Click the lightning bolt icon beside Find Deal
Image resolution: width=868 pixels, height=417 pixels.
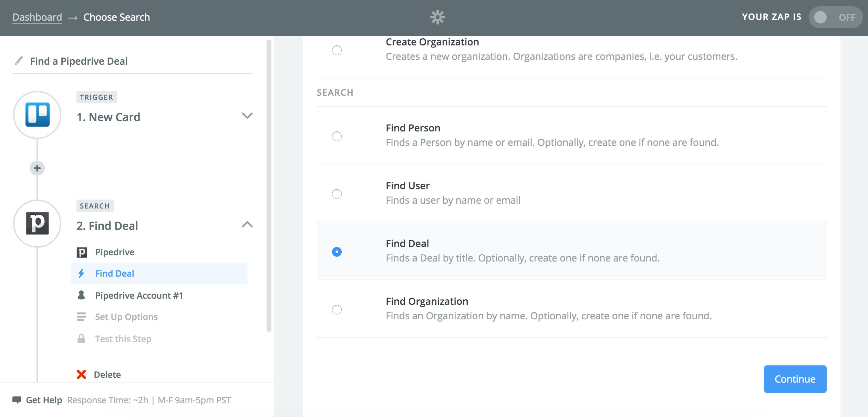click(81, 274)
